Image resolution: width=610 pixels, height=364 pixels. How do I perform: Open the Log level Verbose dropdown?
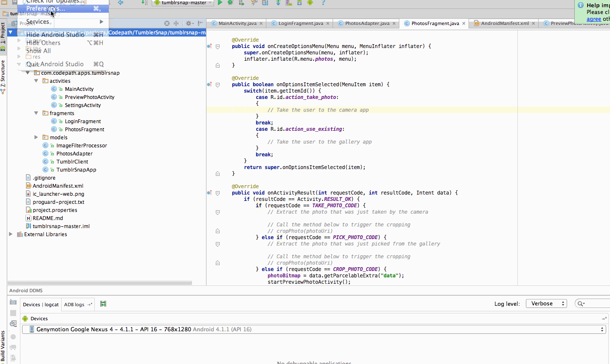(x=546, y=303)
